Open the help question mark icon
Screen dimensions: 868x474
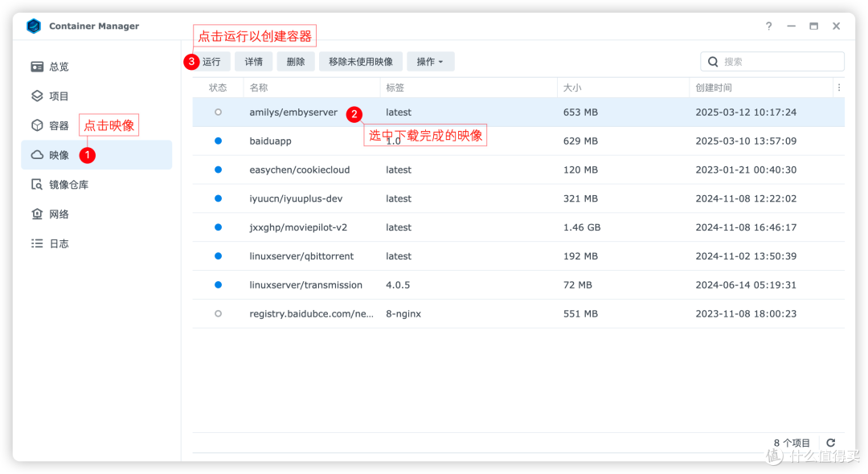coord(768,26)
